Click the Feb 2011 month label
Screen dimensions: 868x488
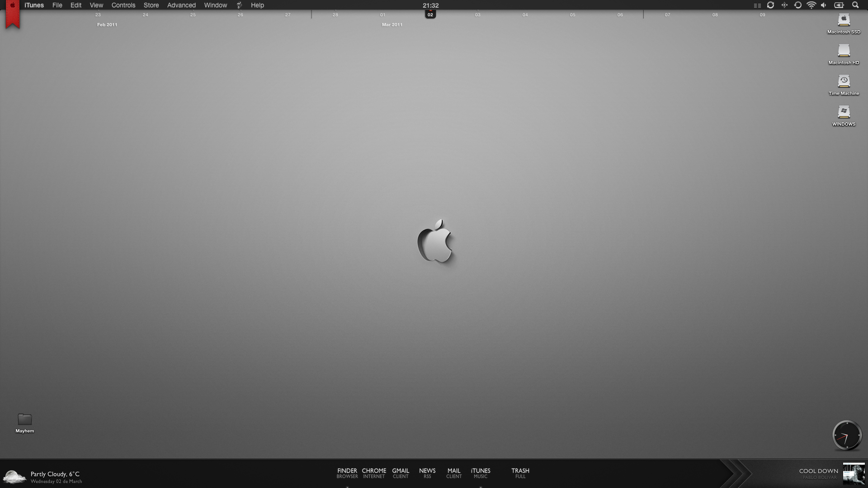(107, 25)
